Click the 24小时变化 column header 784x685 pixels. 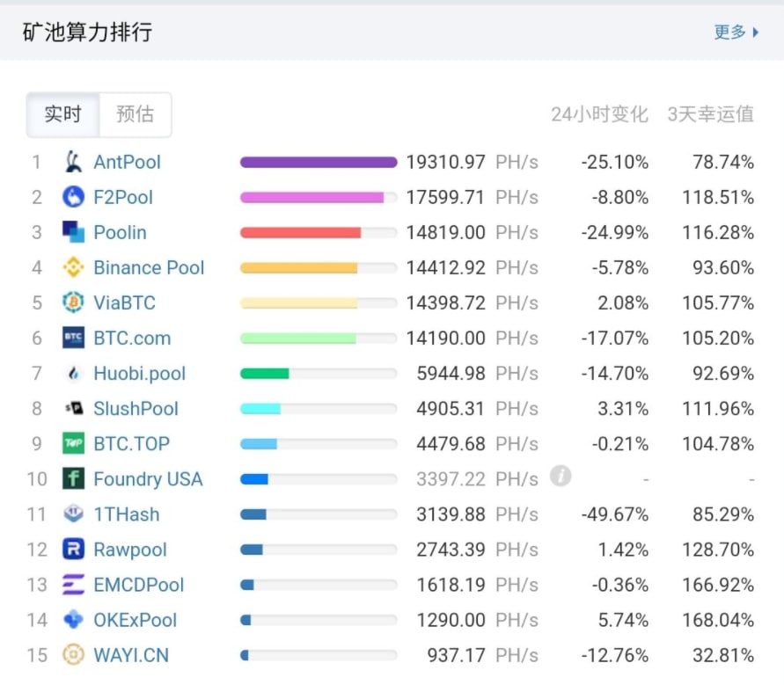pyautogui.click(x=599, y=114)
